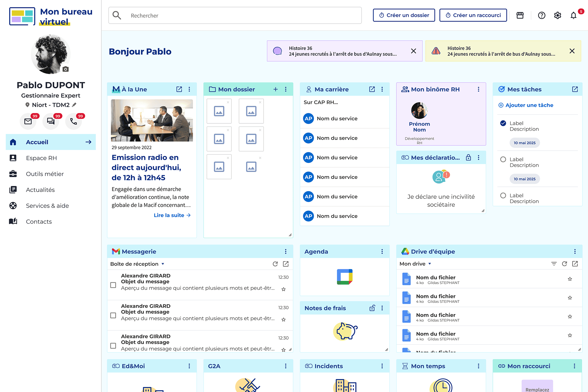The image size is (588, 392).
Task: Open Services & aide in sidebar
Action: 47,206
